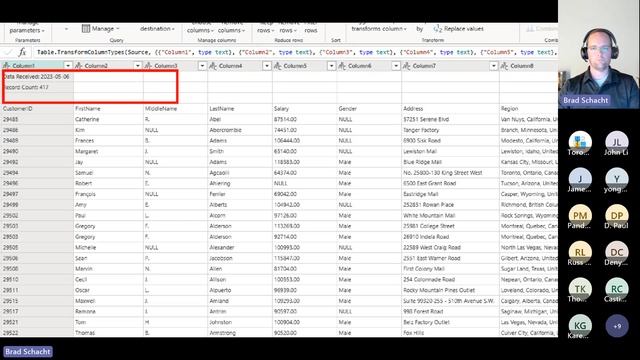Change Column1 data type icon
This screenshot has height=360, width=640.
tap(6, 66)
